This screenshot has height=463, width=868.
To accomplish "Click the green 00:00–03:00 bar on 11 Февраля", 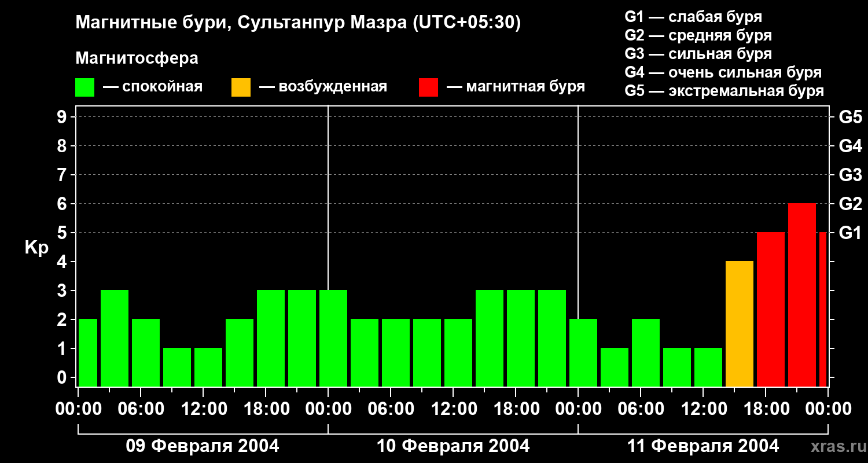I will click(583, 352).
